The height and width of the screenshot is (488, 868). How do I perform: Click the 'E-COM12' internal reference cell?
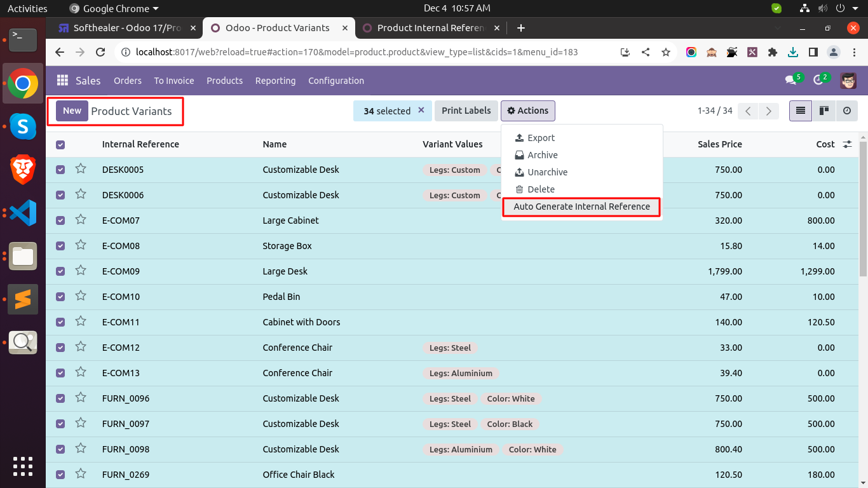[x=121, y=348]
